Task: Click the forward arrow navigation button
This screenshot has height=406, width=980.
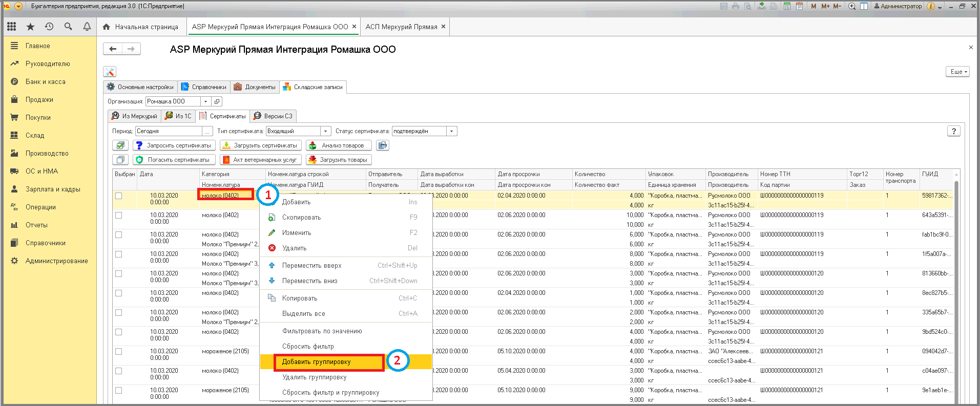Action: click(x=131, y=49)
